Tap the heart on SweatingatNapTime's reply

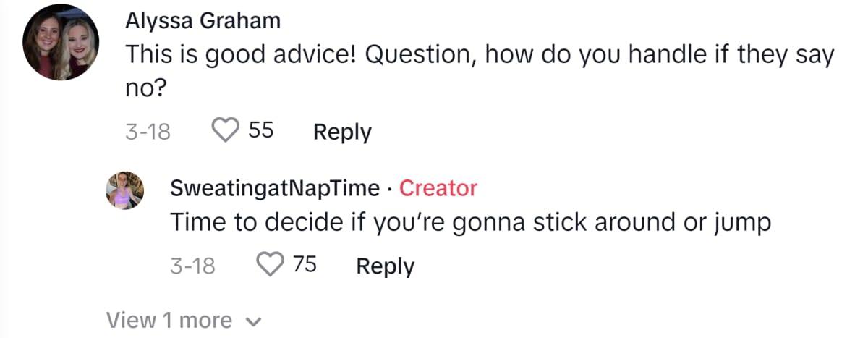click(x=270, y=265)
